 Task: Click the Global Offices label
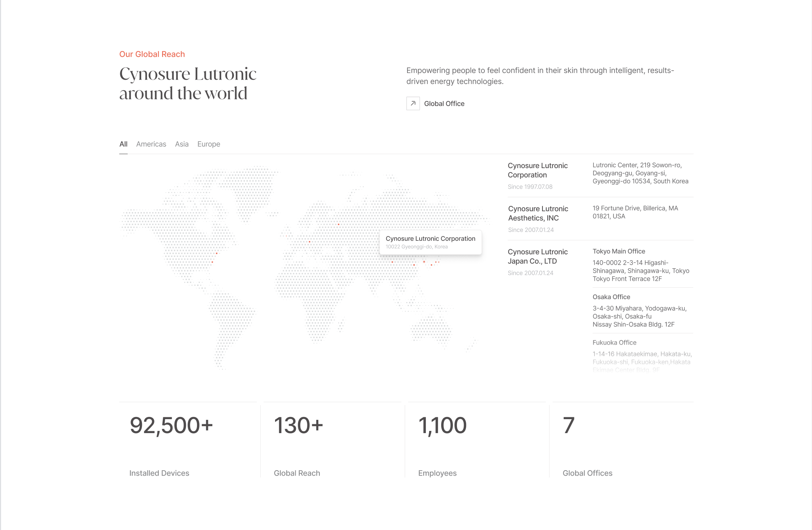tap(588, 473)
